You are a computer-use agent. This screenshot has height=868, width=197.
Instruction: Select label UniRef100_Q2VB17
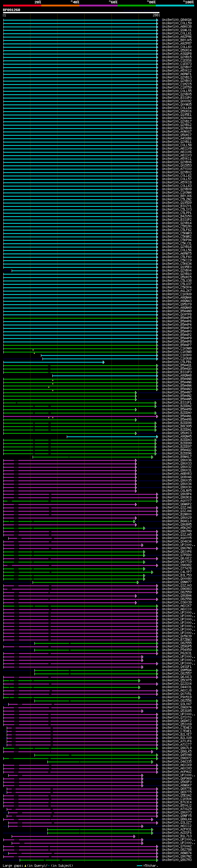177,122
